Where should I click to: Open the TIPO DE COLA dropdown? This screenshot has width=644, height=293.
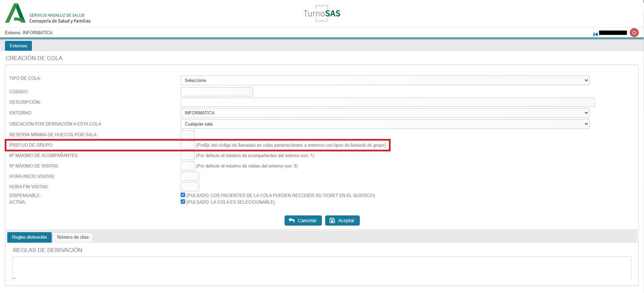tap(385, 80)
